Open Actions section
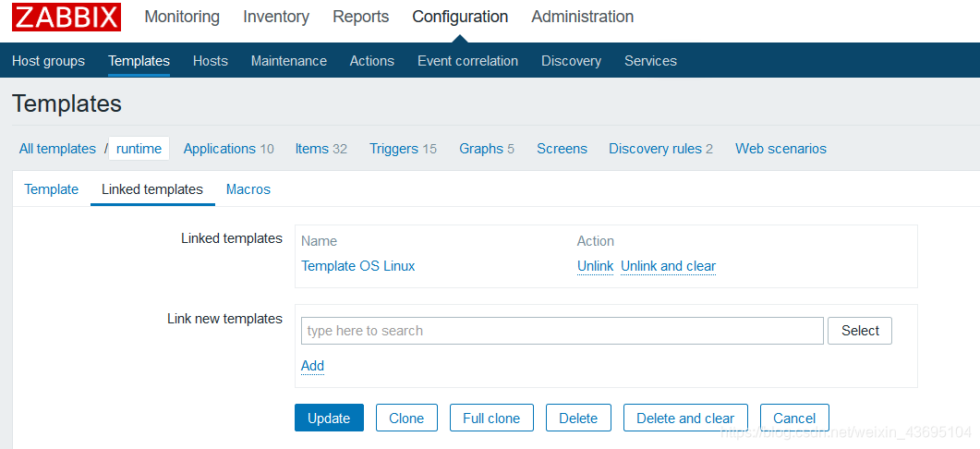The image size is (980, 449). pyautogui.click(x=372, y=61)
